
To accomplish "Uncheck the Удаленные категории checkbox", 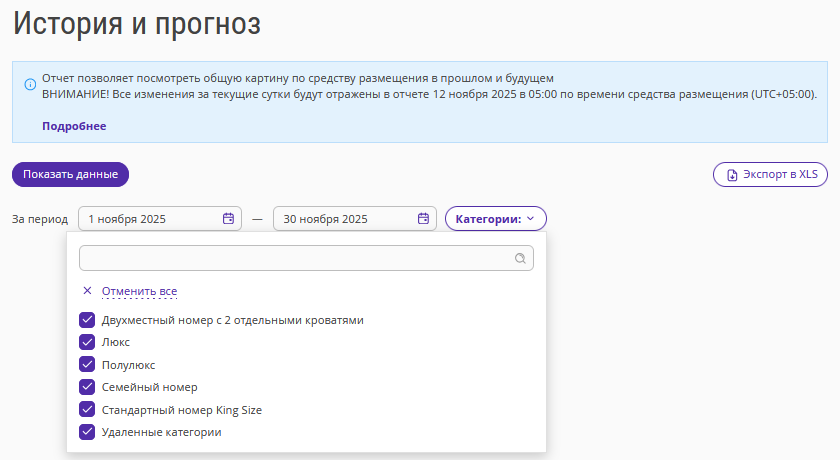I will click(87, 432).
